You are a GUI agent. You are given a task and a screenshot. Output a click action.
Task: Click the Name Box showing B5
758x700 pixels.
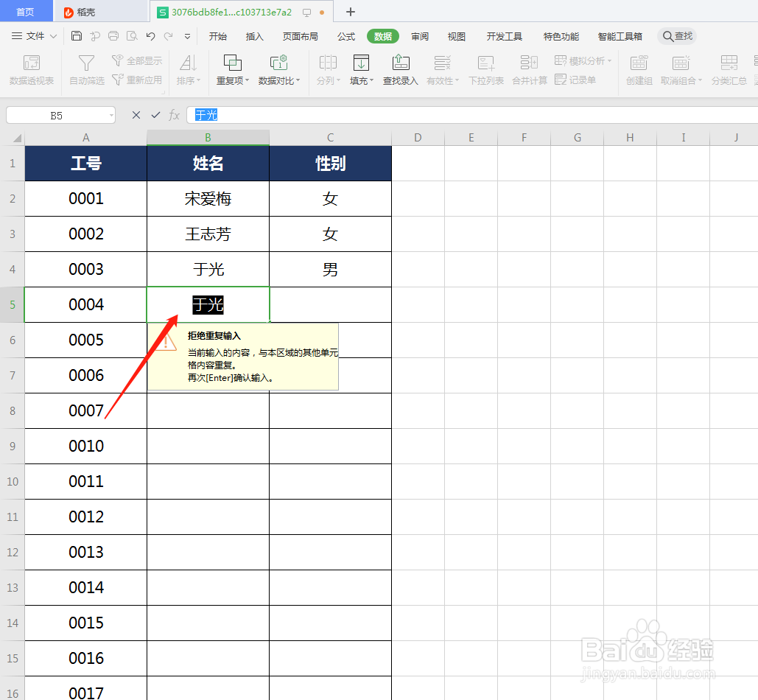tap(56, 116)
